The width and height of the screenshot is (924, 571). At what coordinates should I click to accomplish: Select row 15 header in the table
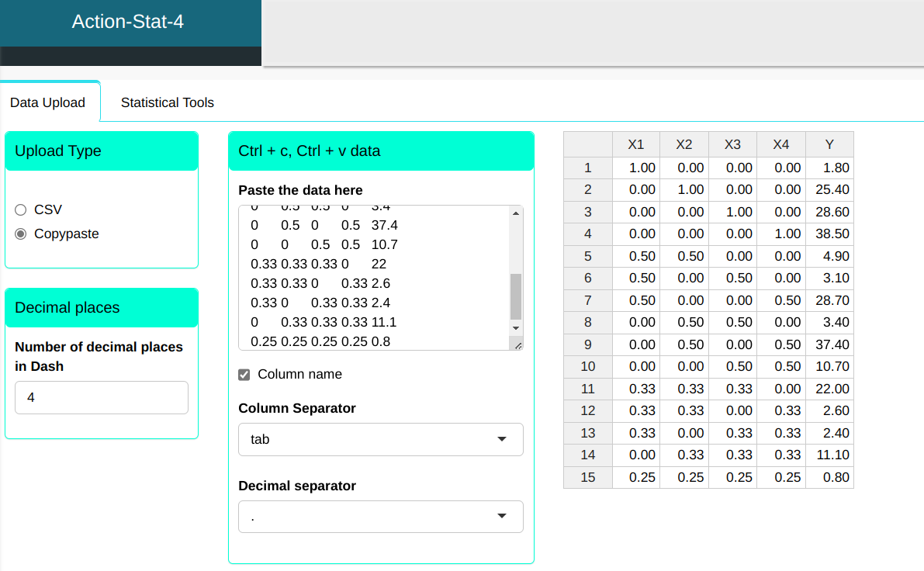click(587, 477)
